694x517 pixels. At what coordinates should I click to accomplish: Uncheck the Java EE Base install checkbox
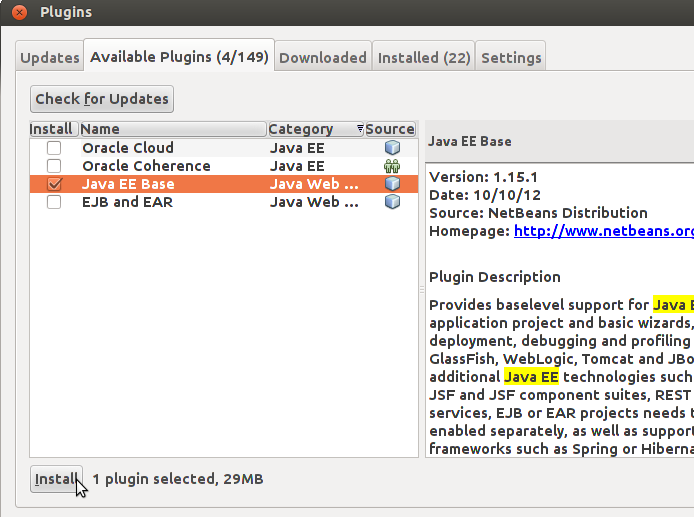54,184
